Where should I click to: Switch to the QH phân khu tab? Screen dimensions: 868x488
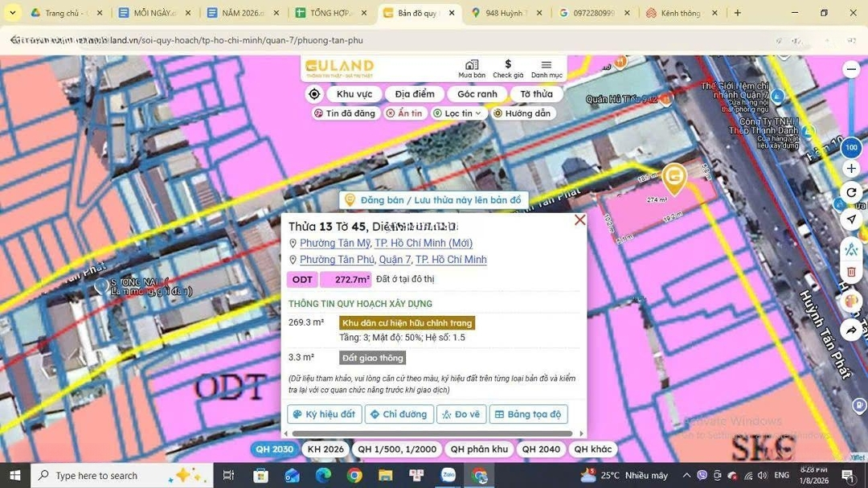(479, 449)
